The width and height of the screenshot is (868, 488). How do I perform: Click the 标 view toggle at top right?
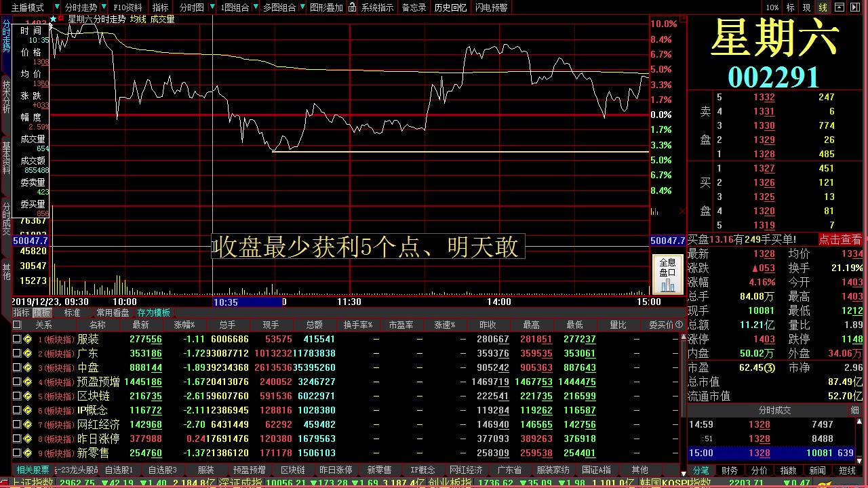tap(790, 7)
